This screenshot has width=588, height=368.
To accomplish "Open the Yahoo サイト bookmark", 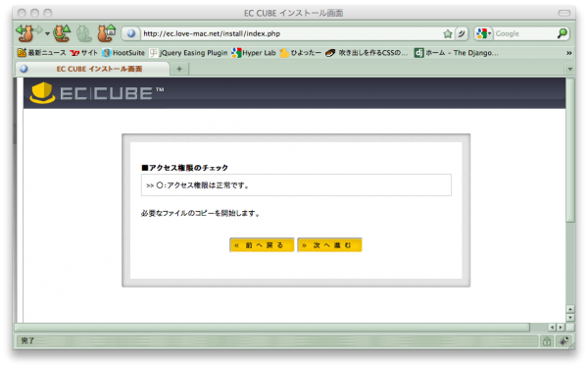I will coord(84,53).
